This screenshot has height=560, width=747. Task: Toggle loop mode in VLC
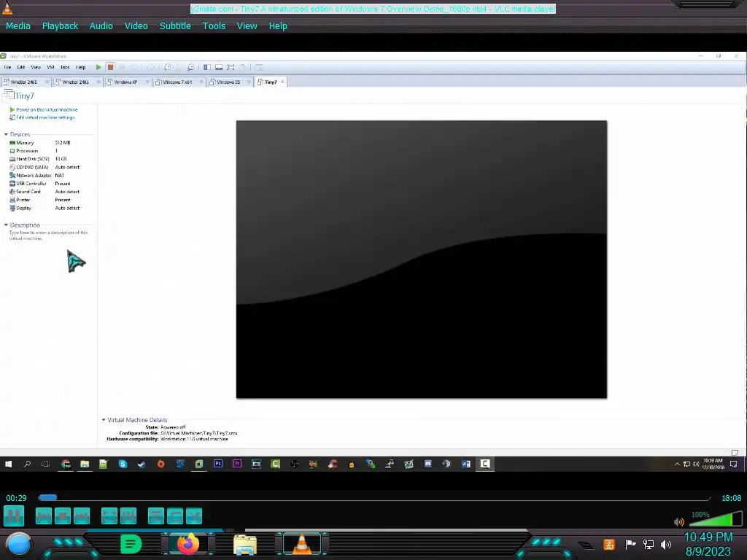175,516
